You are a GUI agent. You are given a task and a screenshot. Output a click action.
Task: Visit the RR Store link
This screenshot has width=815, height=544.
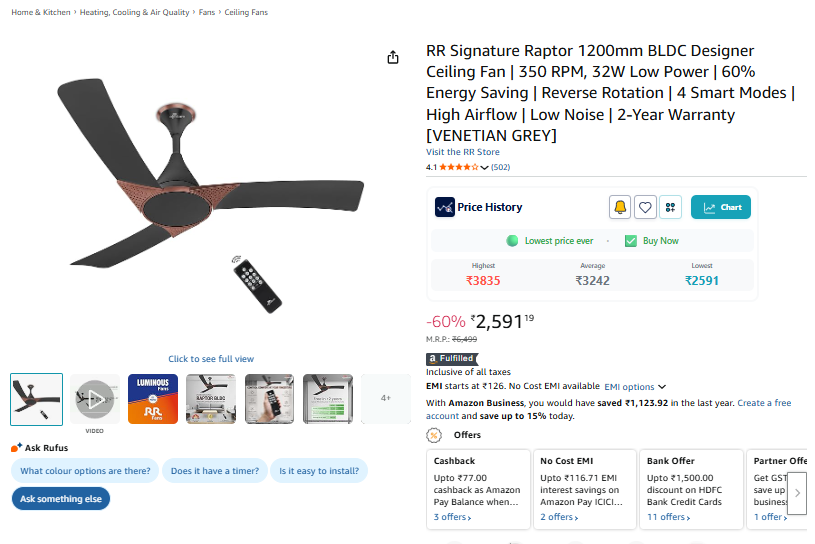tap(463, 152)
